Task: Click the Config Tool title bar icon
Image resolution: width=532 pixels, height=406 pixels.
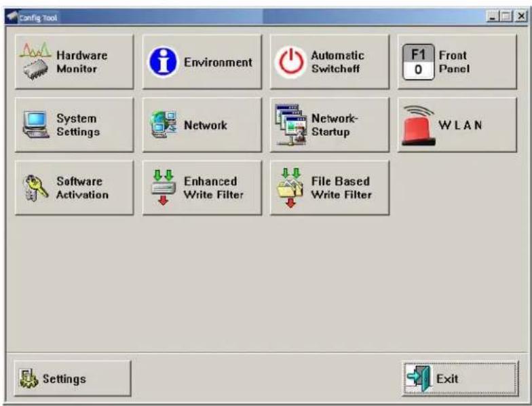Action: coord(12,16)
